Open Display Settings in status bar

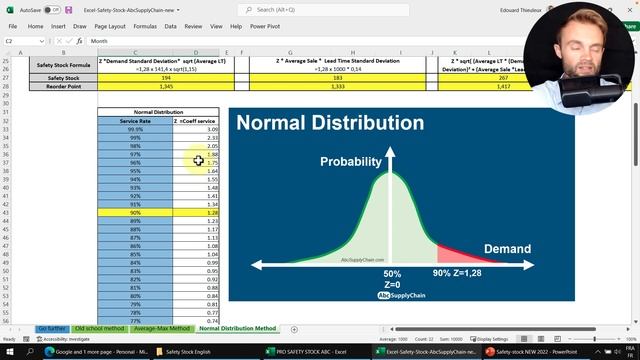pyautogui.click(x=489, y=339)
